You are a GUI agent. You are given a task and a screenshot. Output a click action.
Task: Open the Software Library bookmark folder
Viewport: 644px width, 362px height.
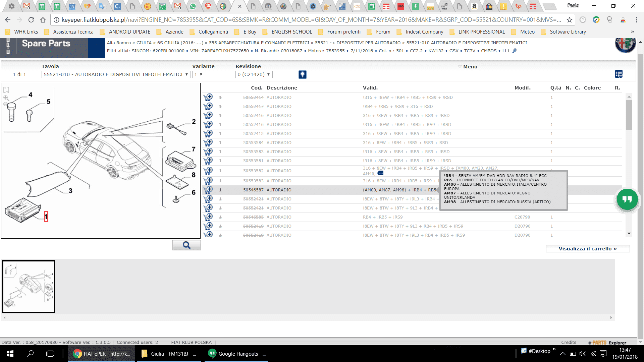[563, 32]
